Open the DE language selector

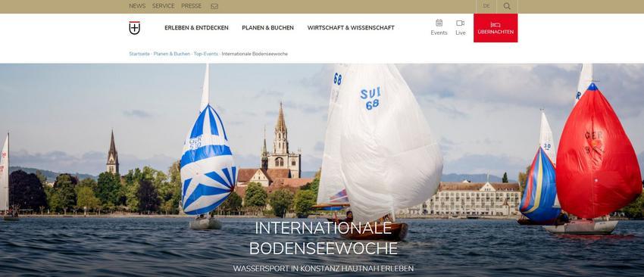pos(486,6)
